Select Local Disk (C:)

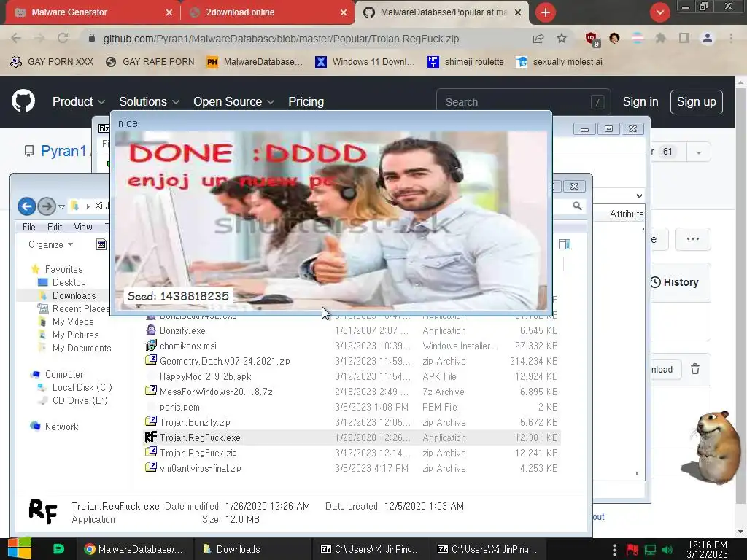[x=82, y=387]
